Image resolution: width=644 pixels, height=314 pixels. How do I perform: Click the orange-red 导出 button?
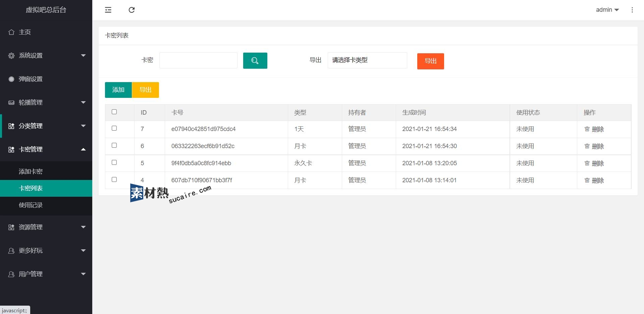pos(430,61)
